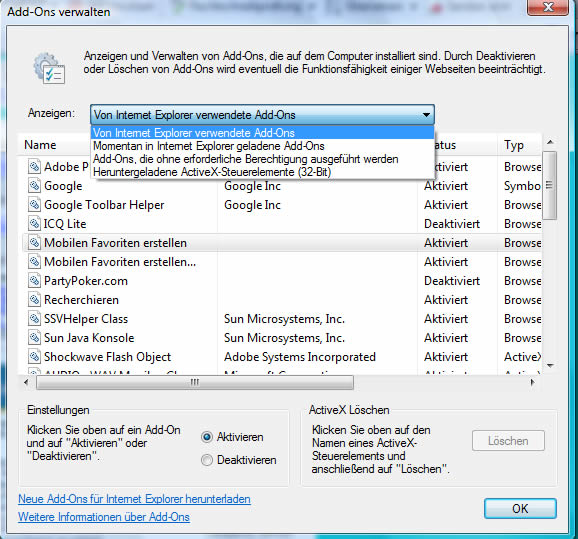Click the PartyPoker.com add-on icon
The width and height of the screenshot is (578, 539).
(x=34, y=281)
